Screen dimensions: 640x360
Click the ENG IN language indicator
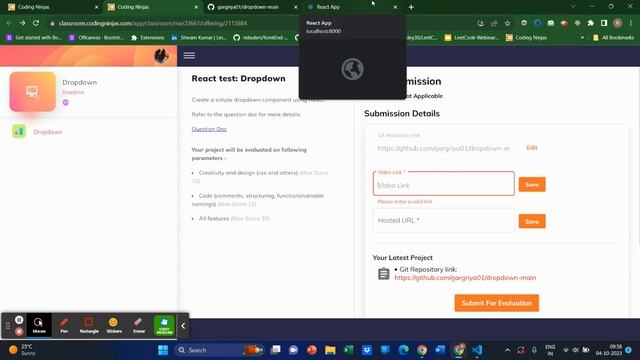coord(550,350)
